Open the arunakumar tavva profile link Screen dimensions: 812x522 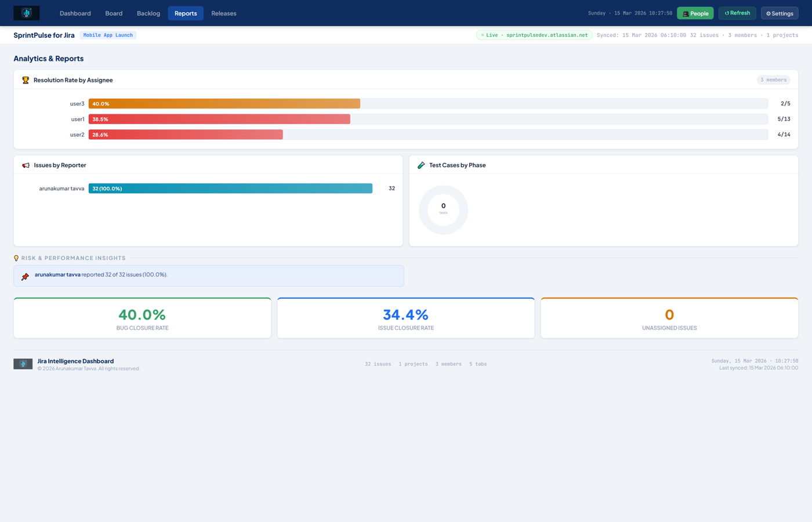[x=57, y=274]
